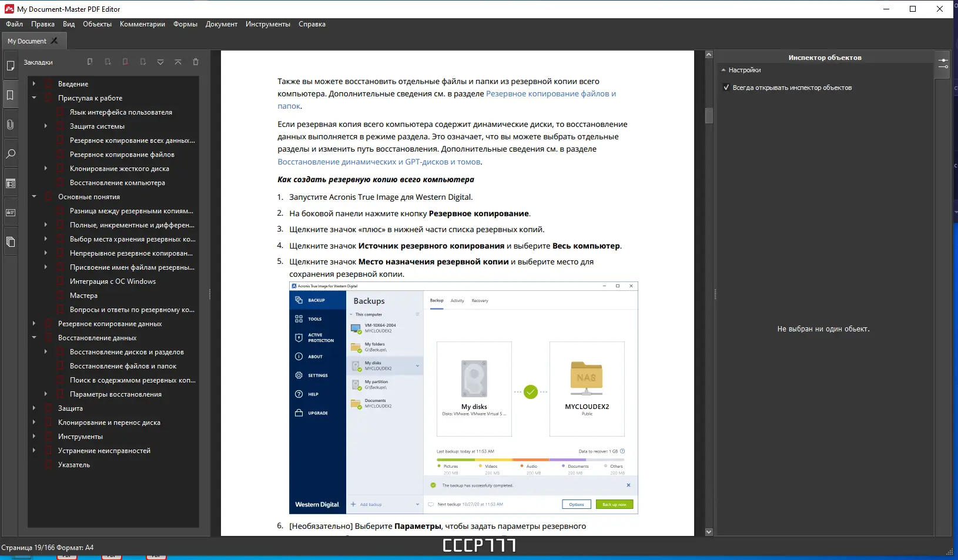Click the bookmark toolbar icon left of expand-all
Viewport: 958px width, 560px height.
[143, 62]
